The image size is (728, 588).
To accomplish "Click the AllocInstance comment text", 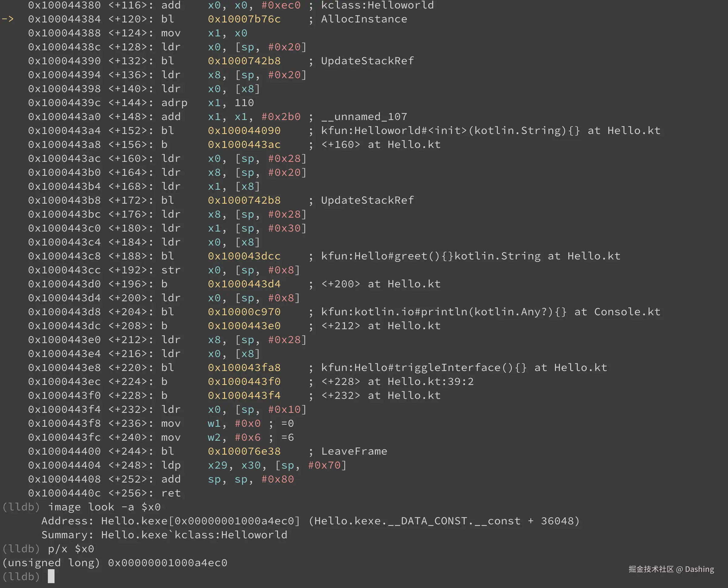I will (364, 19).
